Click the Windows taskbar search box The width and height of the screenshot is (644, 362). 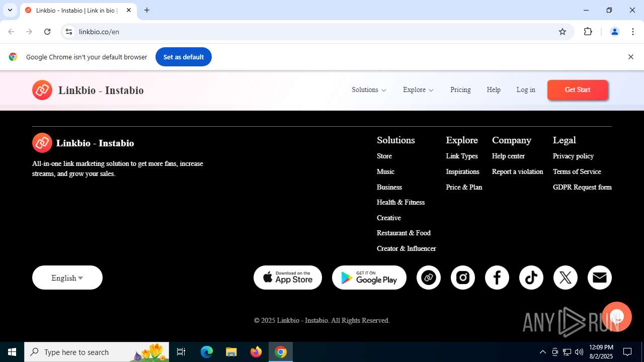pos(97,352)
